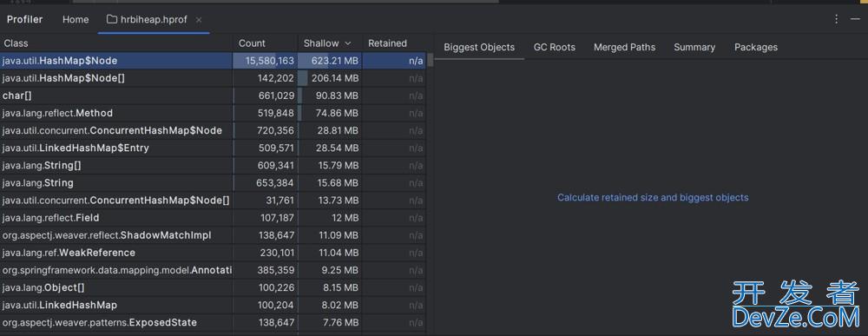The image size is (868, 336).
Task: Open the Biggest Objects tab
Action: (x=479, y=47)
